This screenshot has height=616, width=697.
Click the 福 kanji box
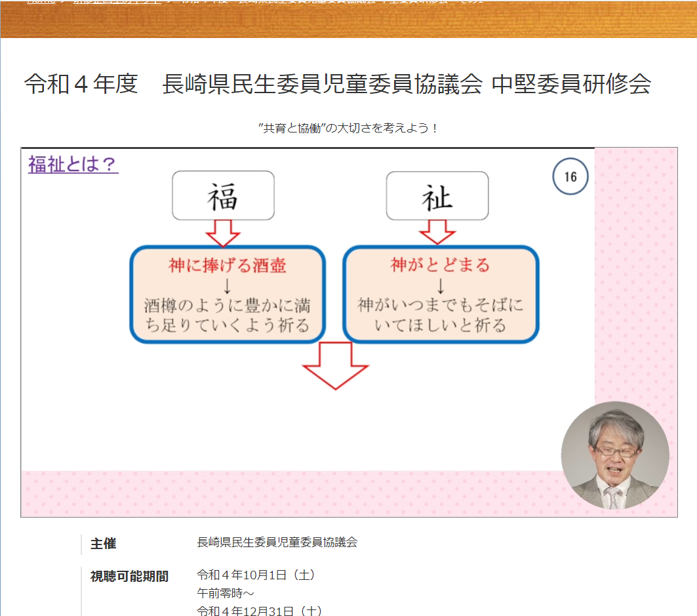coord(223,195)
